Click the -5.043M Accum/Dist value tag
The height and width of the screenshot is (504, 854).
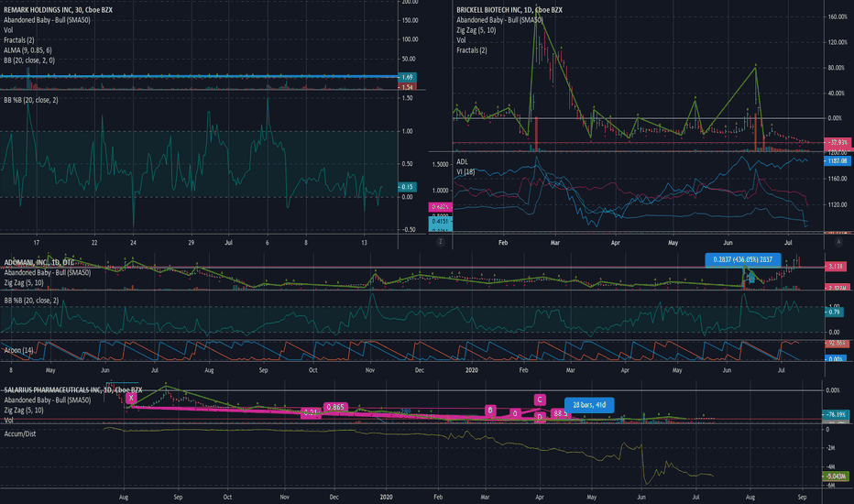click(836, 477)
